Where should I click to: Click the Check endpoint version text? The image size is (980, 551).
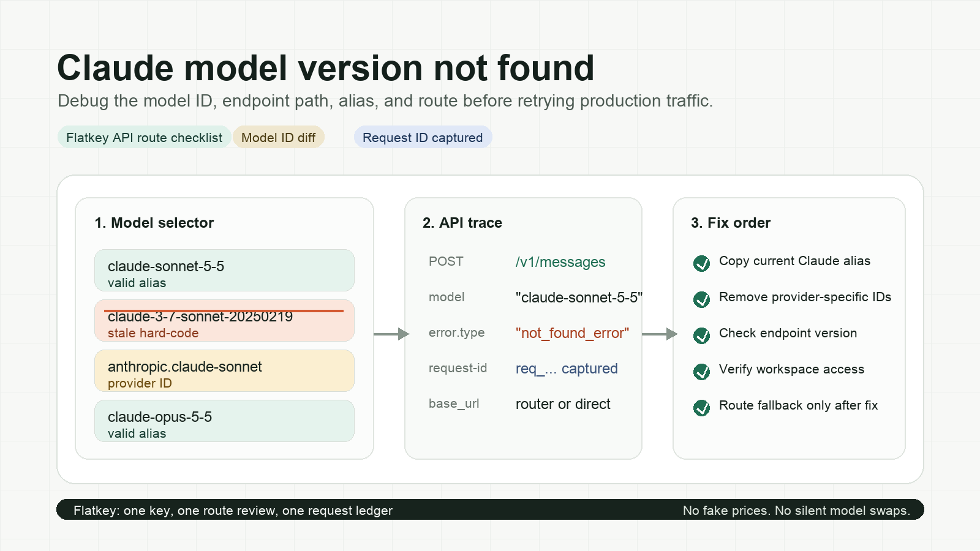click(x=788, y=333)
